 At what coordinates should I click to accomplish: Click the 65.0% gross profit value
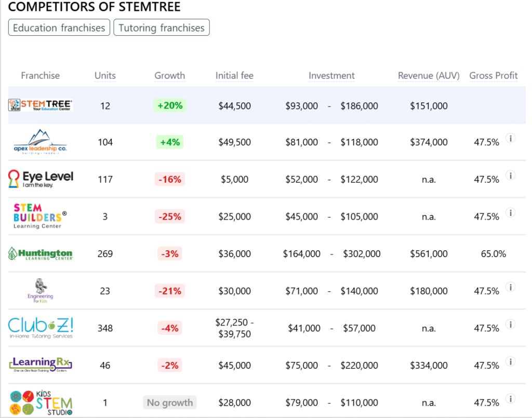click(494, 254)
